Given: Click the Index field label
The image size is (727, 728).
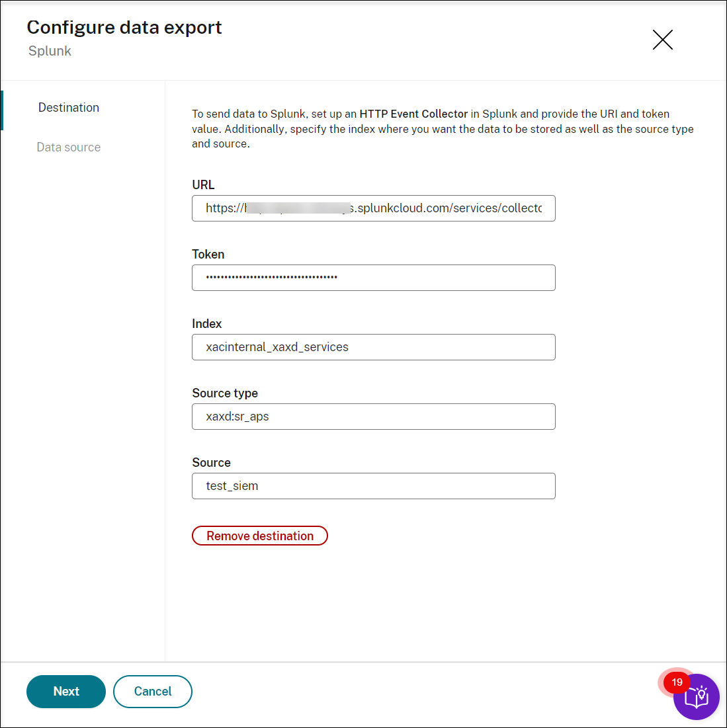Looking at the screenshot, I should 206,324.
